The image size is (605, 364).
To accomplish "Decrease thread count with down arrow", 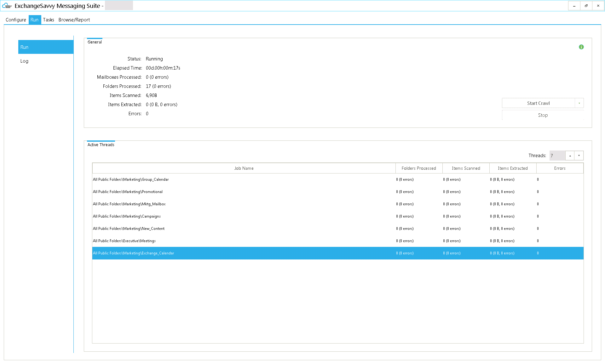I will point(579,156).
